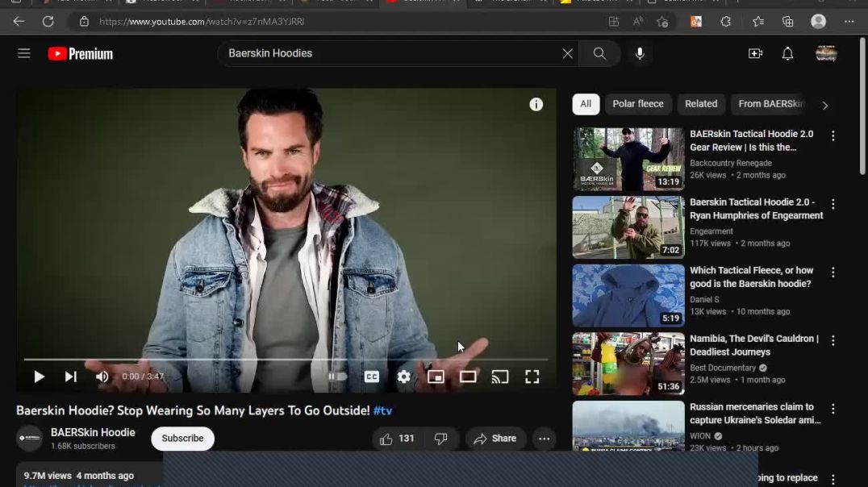Seek on the video progress bar
Viewport: 868px width, 487px height.
(286, 360)
